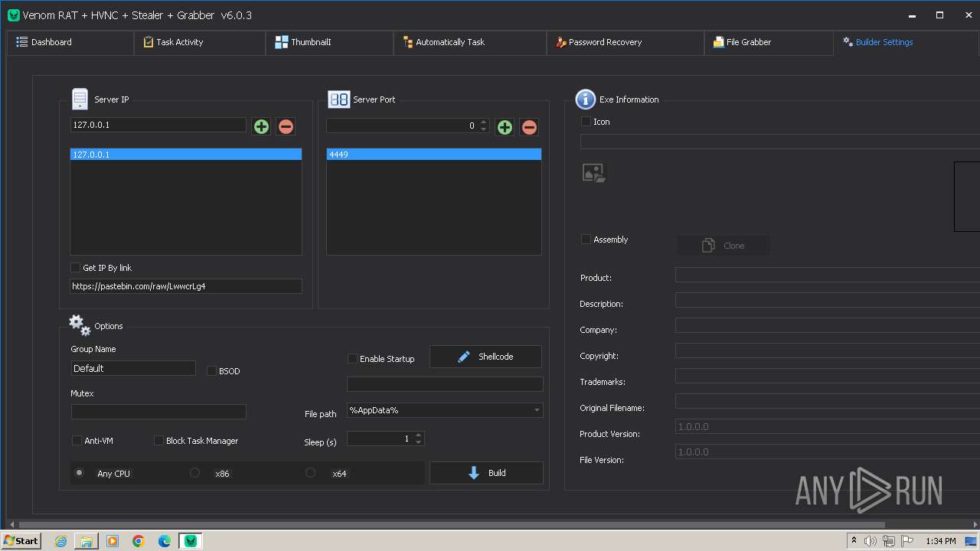Click the Venom RAT title bar icon
This screenshot has width=980, height=551.
13,15
